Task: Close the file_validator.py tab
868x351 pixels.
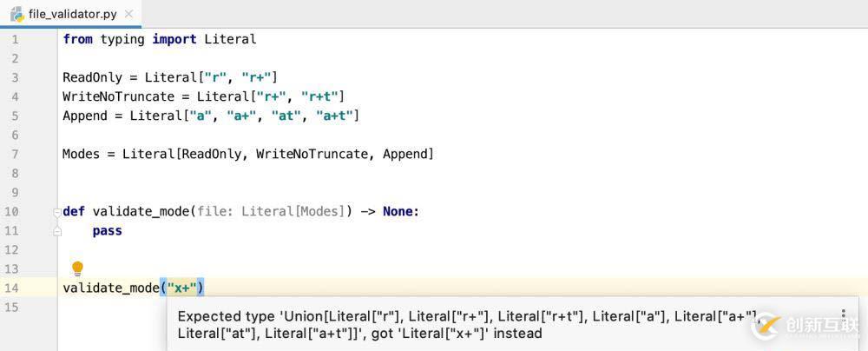Action: pyautogui.click(x=128, y=14)
